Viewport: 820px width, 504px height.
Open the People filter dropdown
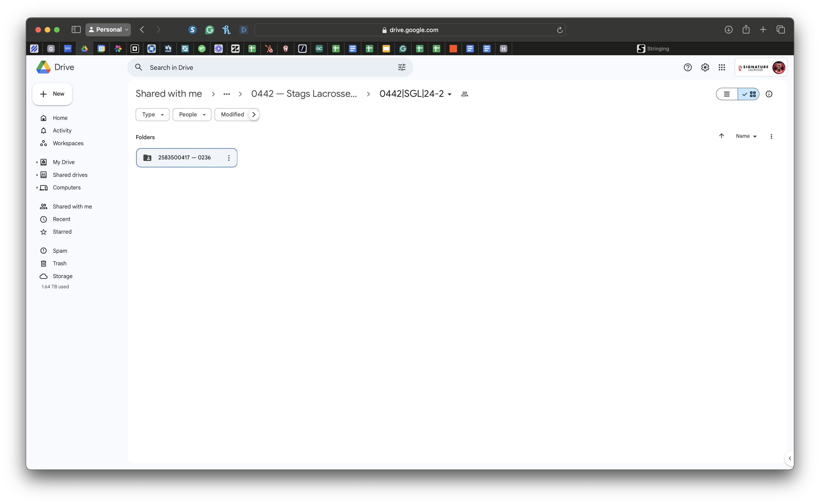coord(192,115)
